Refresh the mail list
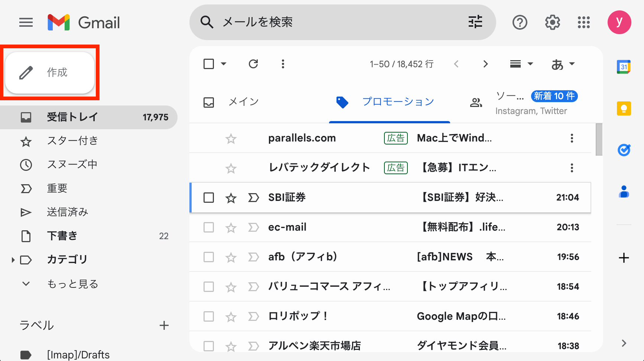The image size is (644, 361). click(x=253, y=64)
